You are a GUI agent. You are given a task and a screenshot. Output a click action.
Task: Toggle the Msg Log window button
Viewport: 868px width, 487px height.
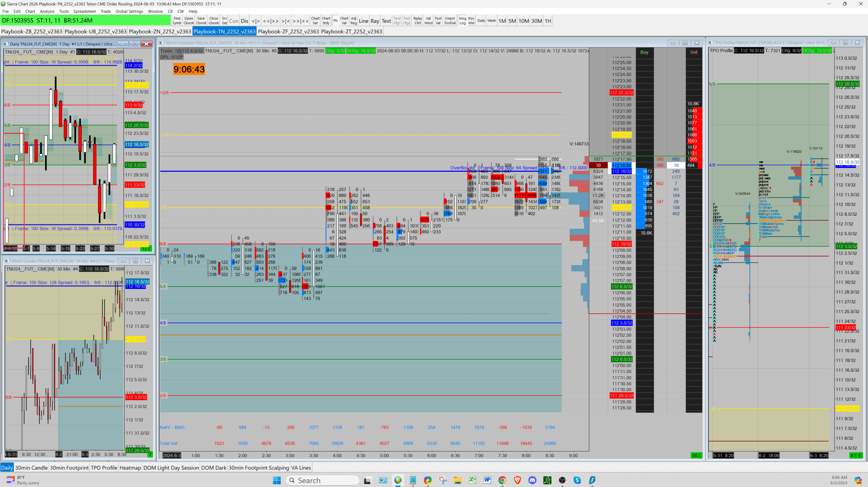(462, 21)
